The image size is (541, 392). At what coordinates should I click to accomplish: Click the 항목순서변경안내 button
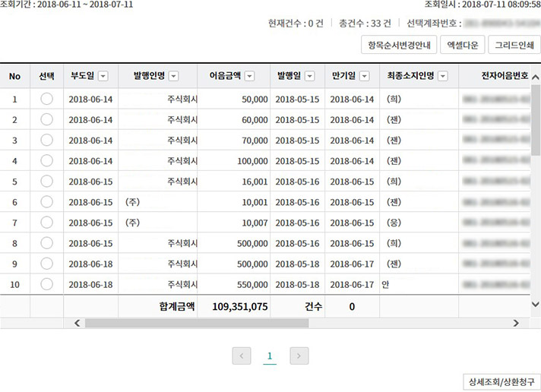coord(399,46)
